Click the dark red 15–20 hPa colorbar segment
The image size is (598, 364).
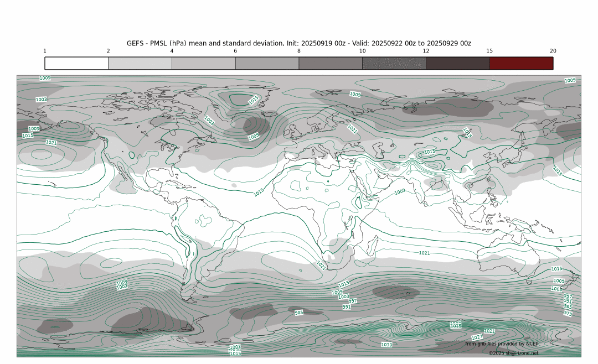[521, 63]
